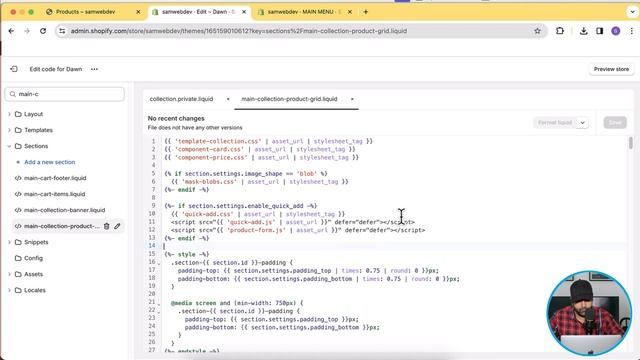Click line number 14 in the gutter
The image size is (640, 360).
[152, 246]
